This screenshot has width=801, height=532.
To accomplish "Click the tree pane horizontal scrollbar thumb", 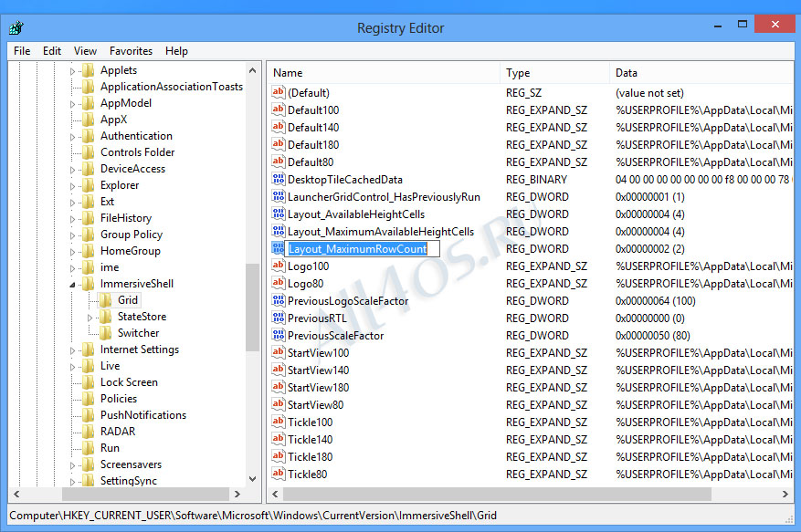I will (145, 494).
